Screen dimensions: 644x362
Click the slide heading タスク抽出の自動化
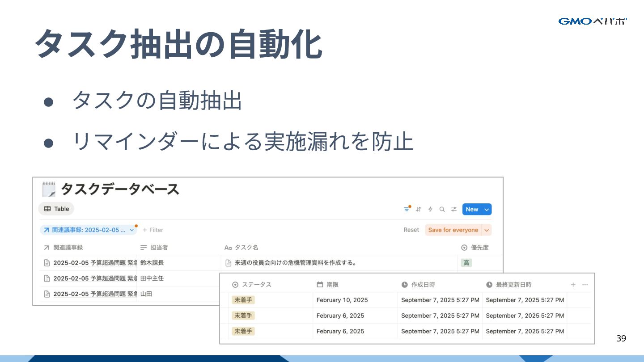pyautogui.click(x=178, y=45)
